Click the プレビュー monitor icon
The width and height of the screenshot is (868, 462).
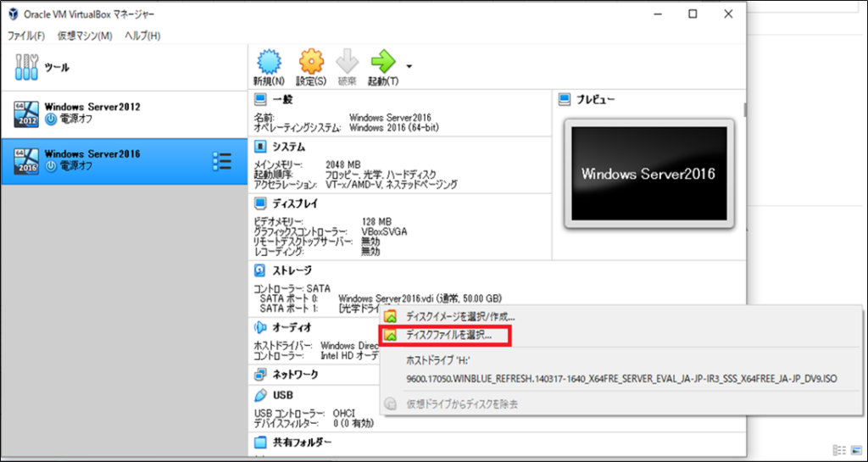pos(565,100)
